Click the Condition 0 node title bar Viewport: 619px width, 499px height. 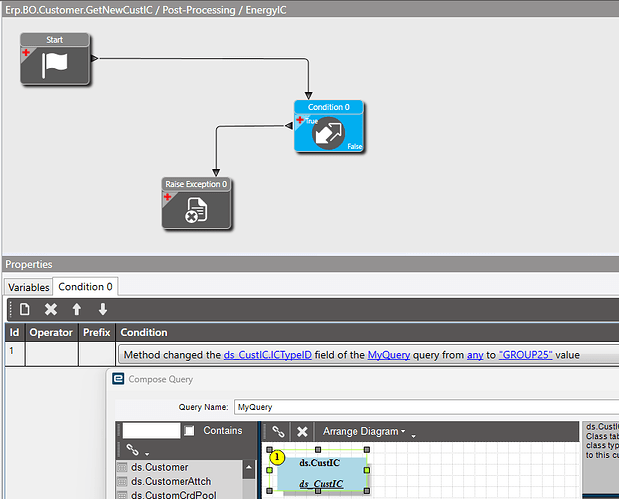tap(328, 107)
